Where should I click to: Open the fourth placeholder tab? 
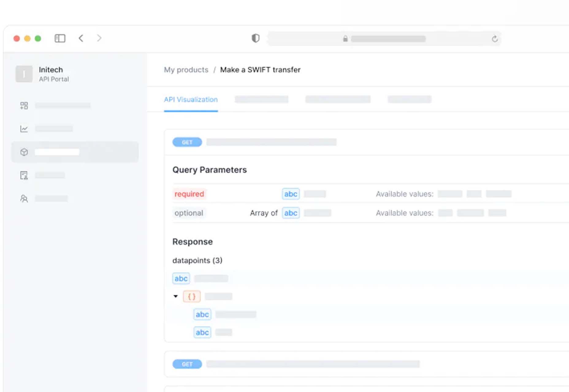(410, 99)
